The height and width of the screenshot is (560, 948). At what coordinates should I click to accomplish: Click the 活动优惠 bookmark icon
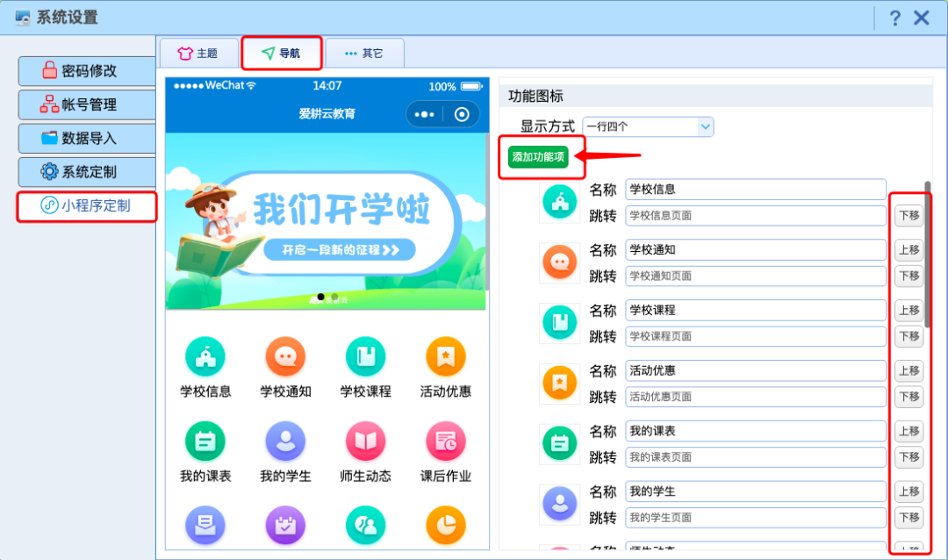[x=445, y=357]
